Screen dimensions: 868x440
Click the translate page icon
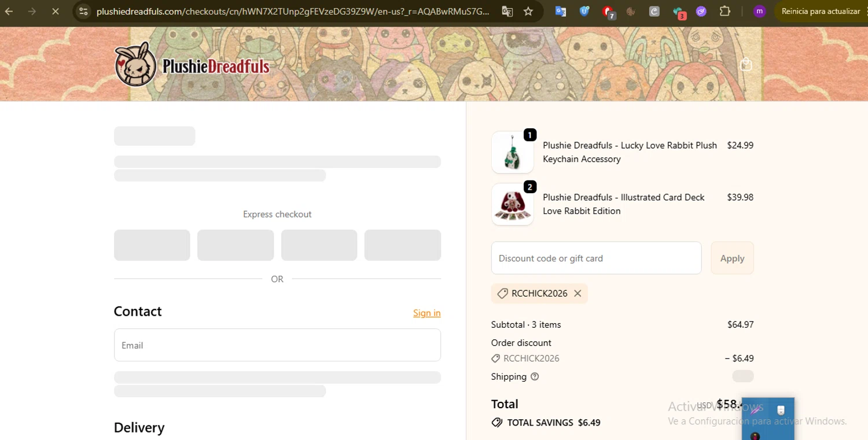(x=507, y=11)
